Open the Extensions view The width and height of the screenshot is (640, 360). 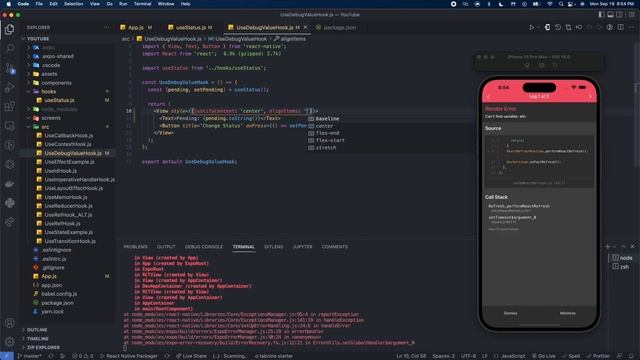[9, 106]
